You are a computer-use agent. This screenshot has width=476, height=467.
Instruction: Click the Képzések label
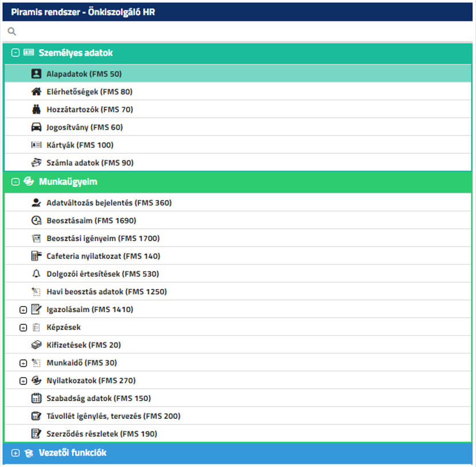click(64, 327)
